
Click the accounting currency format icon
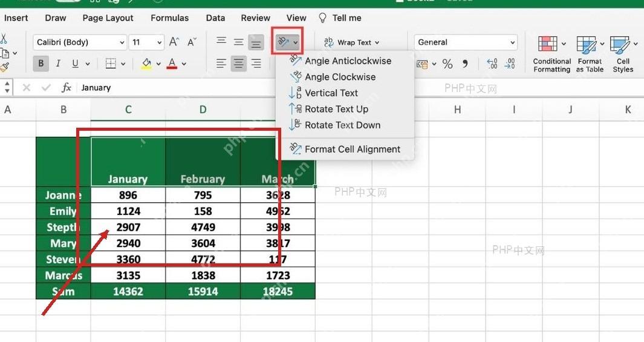(422, 64)
